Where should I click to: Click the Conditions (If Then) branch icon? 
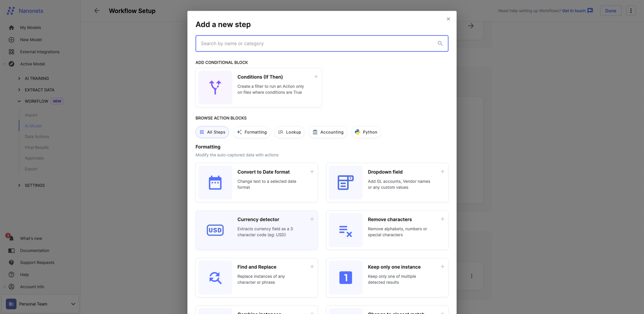click(215, 88)
